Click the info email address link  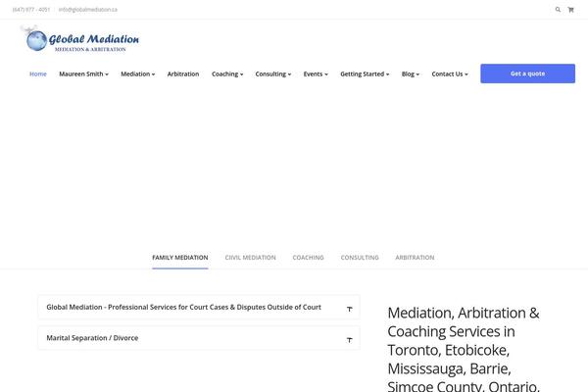pyautogui.click(x=88, y=10)
